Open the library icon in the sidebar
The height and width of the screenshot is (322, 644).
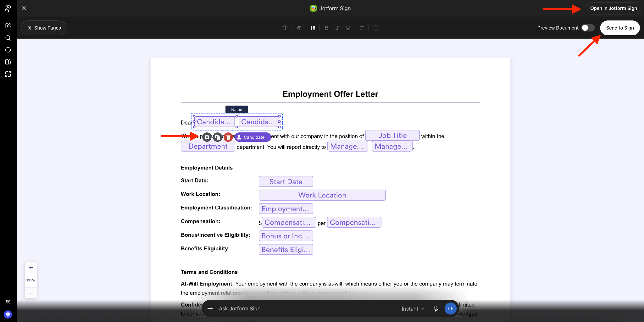tap(8, 62)
